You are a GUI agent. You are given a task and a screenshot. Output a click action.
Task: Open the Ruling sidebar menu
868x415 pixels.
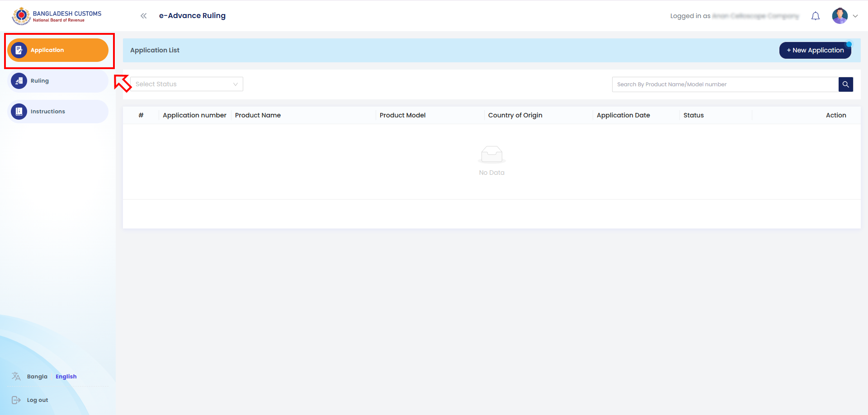point(58,81)
